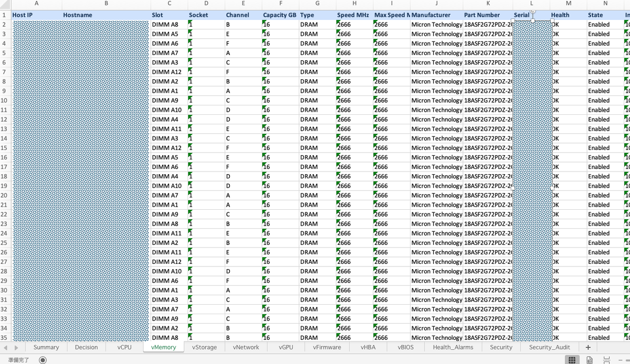Click the Speed MHz header cell

(x=354, y=15)
